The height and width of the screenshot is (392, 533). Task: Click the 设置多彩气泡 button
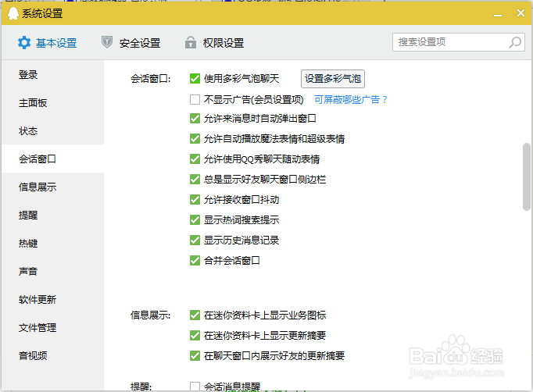333,79
